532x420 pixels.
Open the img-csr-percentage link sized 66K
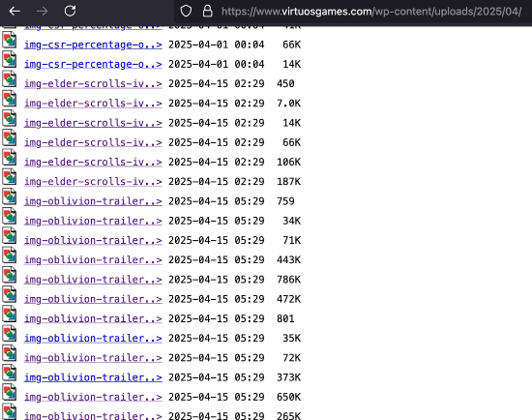coord(93,45)
